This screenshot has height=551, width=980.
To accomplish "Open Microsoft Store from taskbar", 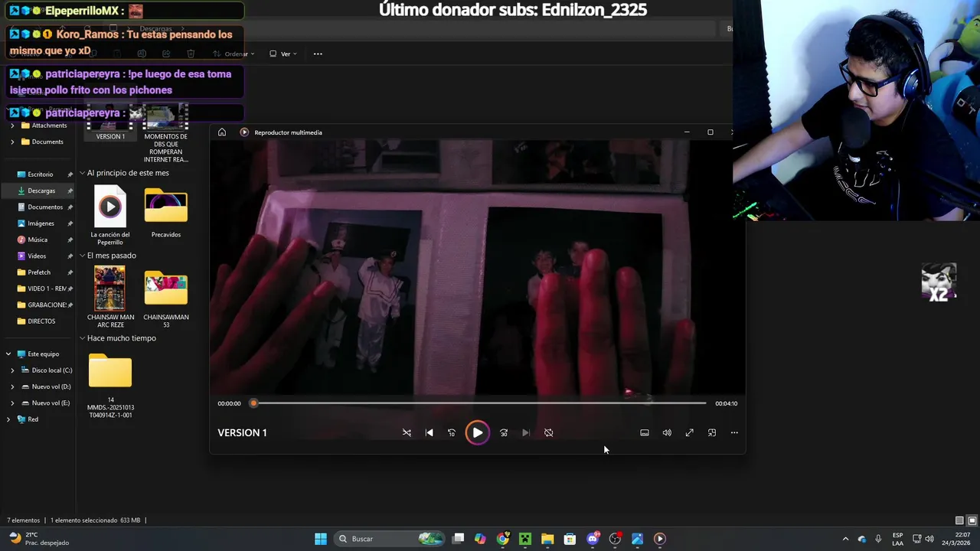I will pyautogui.click(x=570, y=539).
